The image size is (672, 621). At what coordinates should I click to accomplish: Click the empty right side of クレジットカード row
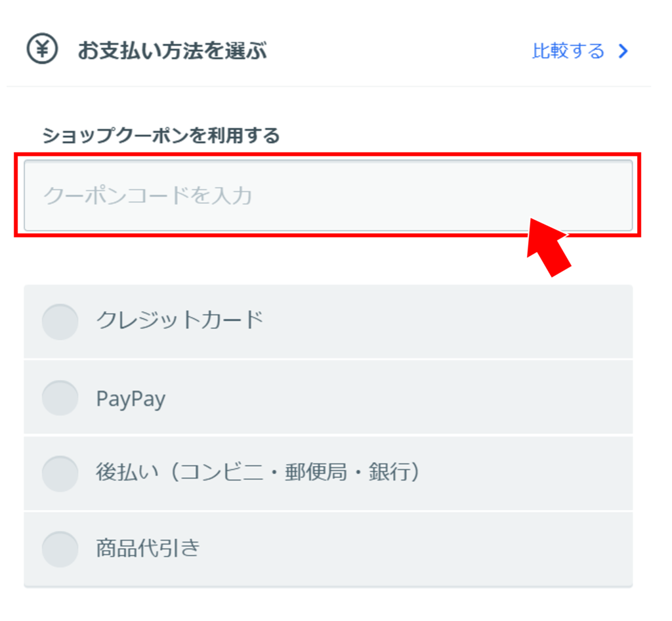(x=459, y=322)
